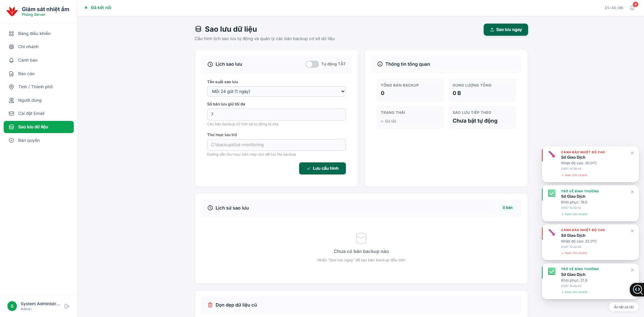Click the trash icon in Dọn dẹp dữ liệu cũ
Screen dimensions: 644x317
coord(210,305)
